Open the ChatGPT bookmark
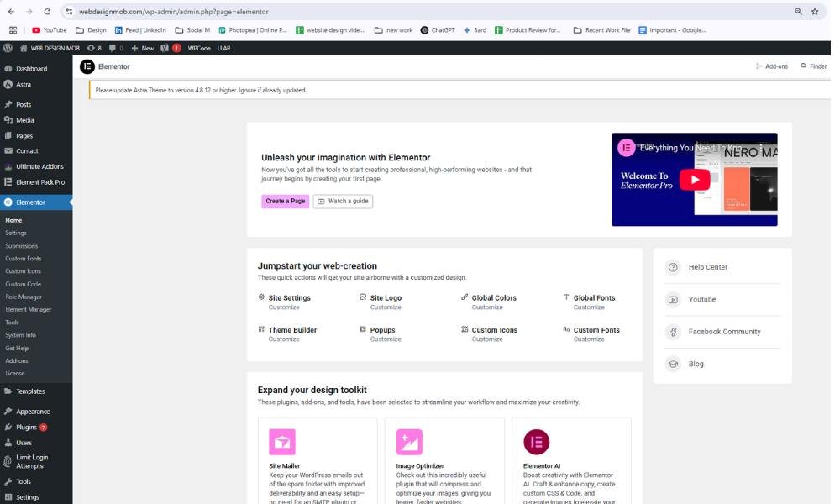The height and width of the screenshot is (504, 840). pyautogui.click(x=437, y=30)
